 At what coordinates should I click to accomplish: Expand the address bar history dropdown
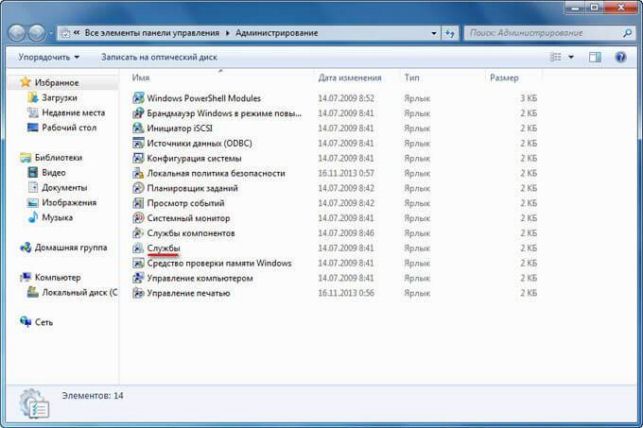click(434, 33)
